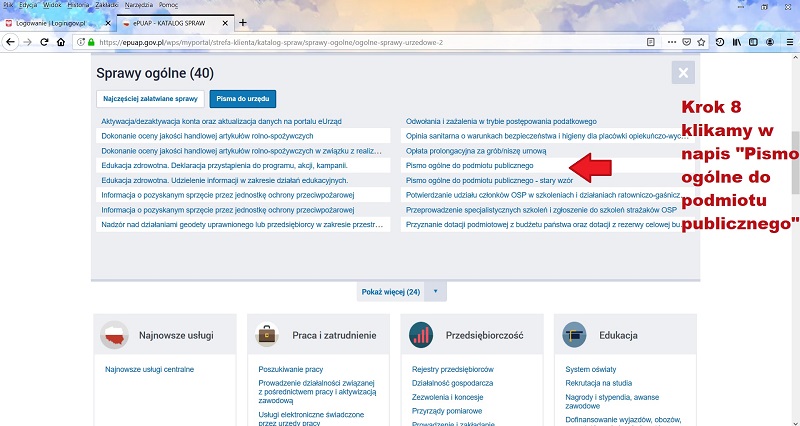Open the Firefox library icon
800x426 pixels.
737,42
